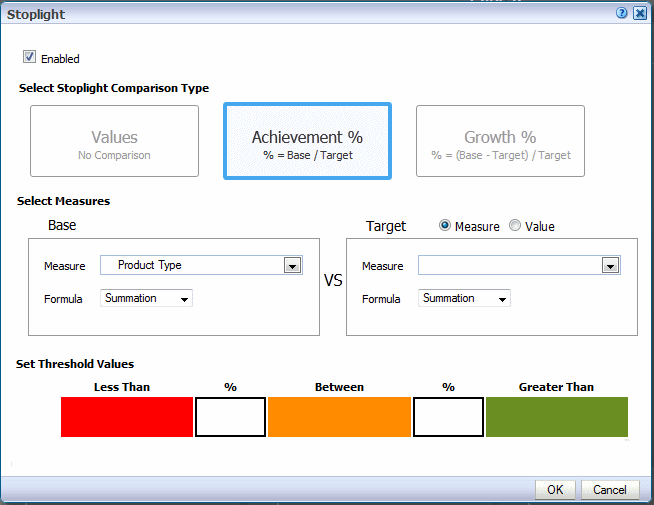The height and width of the screenshot is (505, 654).
Task: Open the Base Formula Summation dropdown
Action: tap(146, 298)
